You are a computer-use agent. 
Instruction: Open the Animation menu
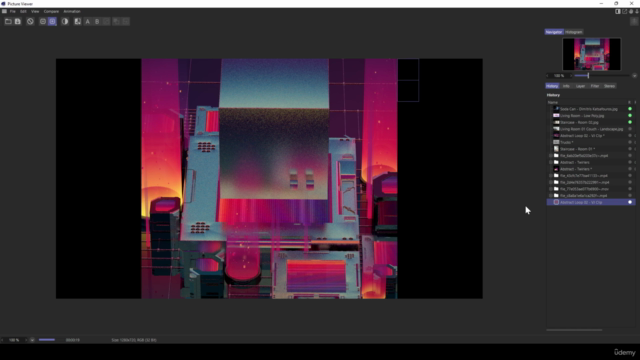72,11
